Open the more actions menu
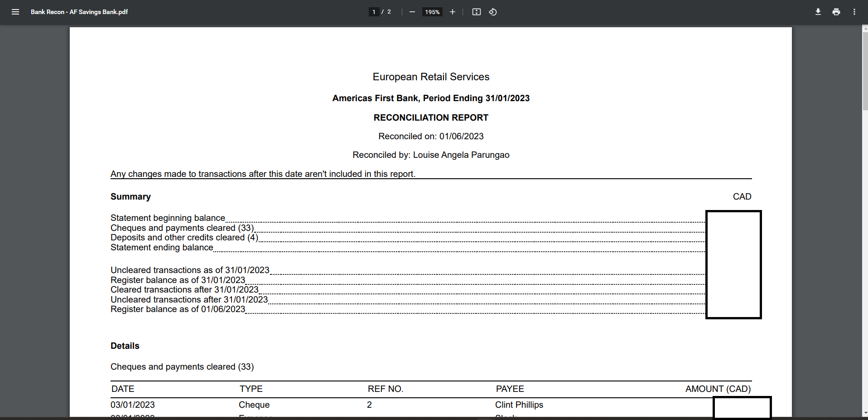The height and width of the screenshot is (420, 868). tap(854, 12)
